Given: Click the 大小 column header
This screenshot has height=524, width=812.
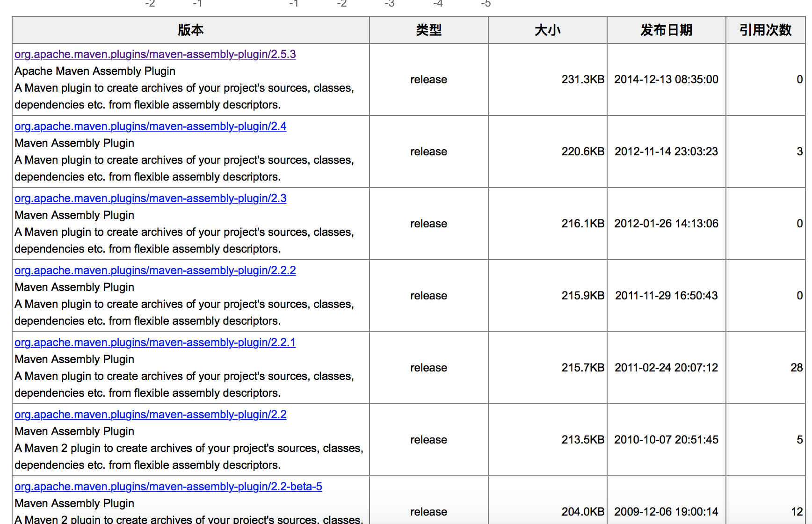Looking at the screenshot, I should (x=548, y=30).
